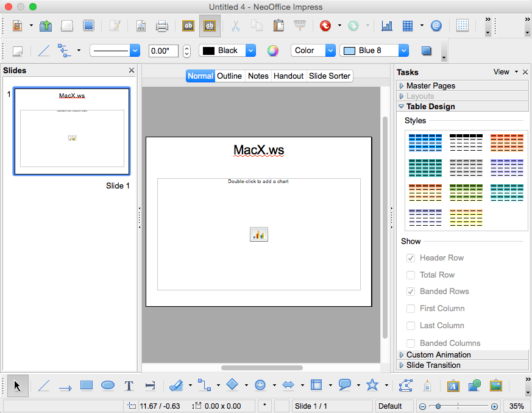Open the Blue 8 fill color dropdown
The width and height of the screenshot is (532, 413).
(403, 51)
